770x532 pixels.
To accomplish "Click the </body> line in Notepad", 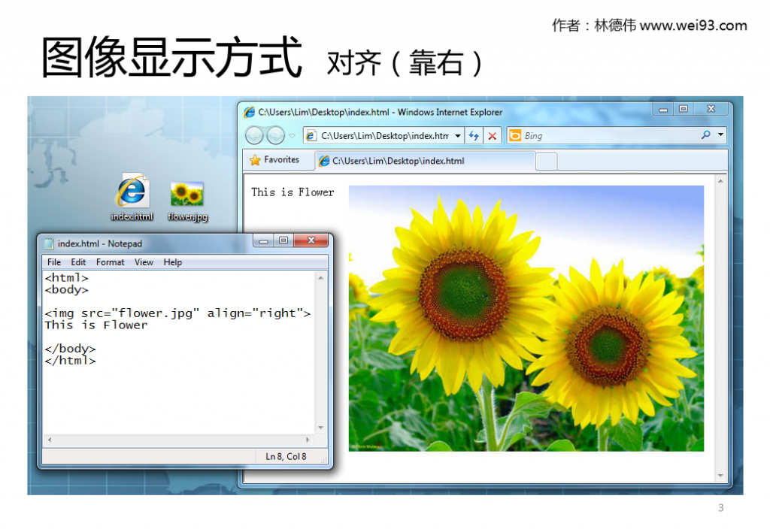I will coord(70,349).
